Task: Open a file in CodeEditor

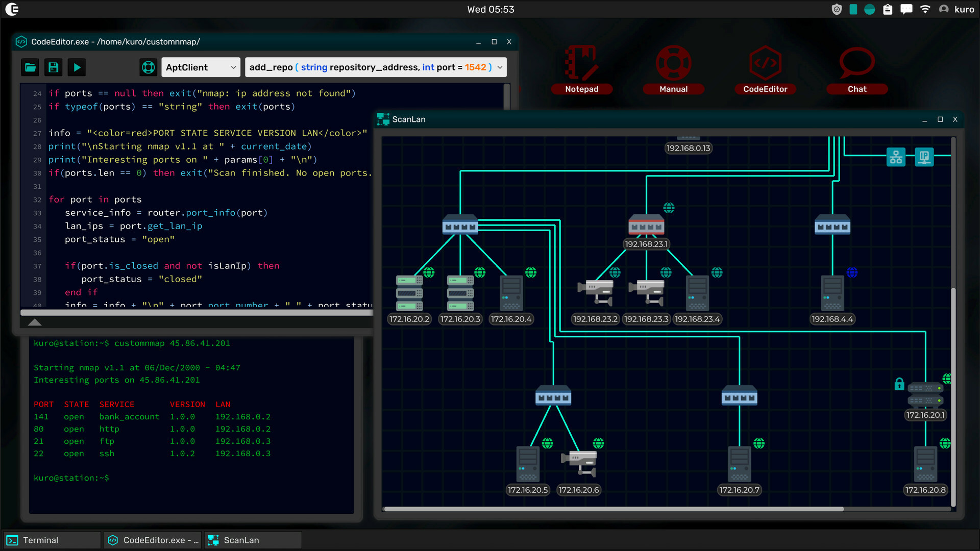Action: coord(30,67)
